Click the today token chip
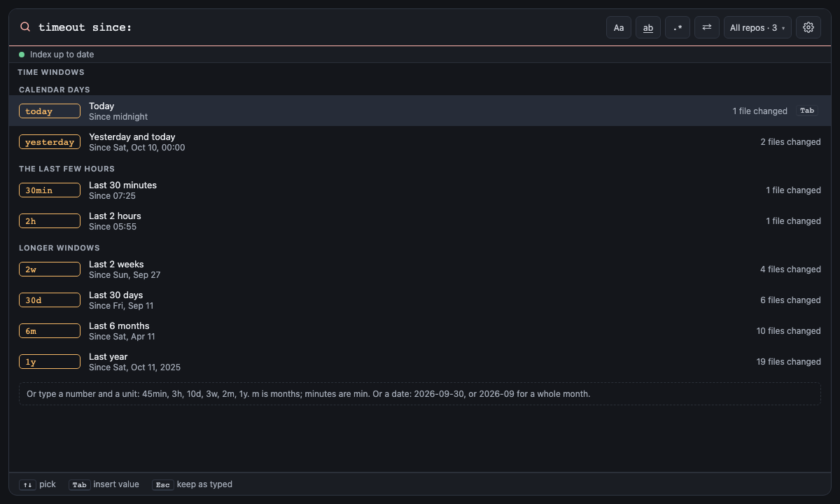 tap(50, 111)
